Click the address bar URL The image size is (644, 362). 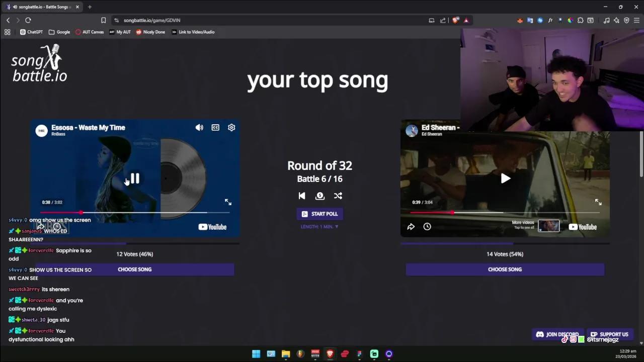[x=152, y=20]
